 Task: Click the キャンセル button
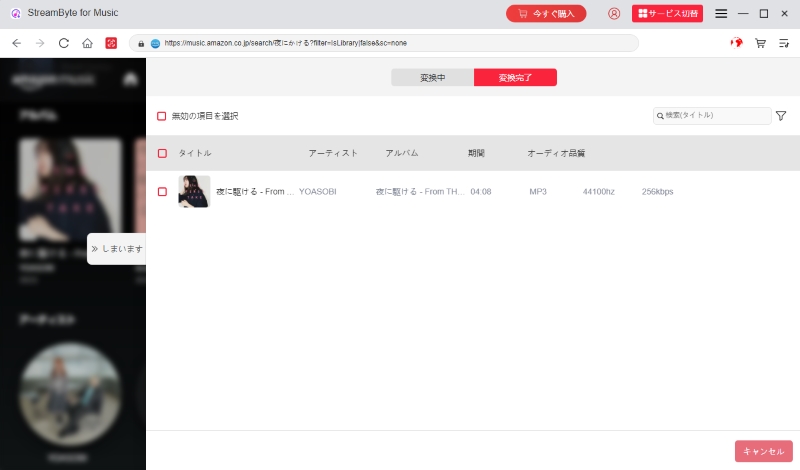click(764, 451)
